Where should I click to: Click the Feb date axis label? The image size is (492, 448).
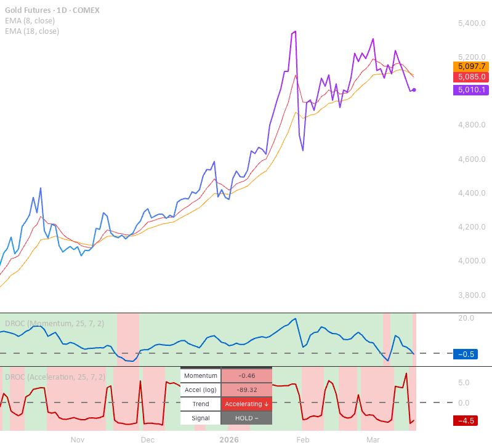pyautogui.click(x=303, y=440)
